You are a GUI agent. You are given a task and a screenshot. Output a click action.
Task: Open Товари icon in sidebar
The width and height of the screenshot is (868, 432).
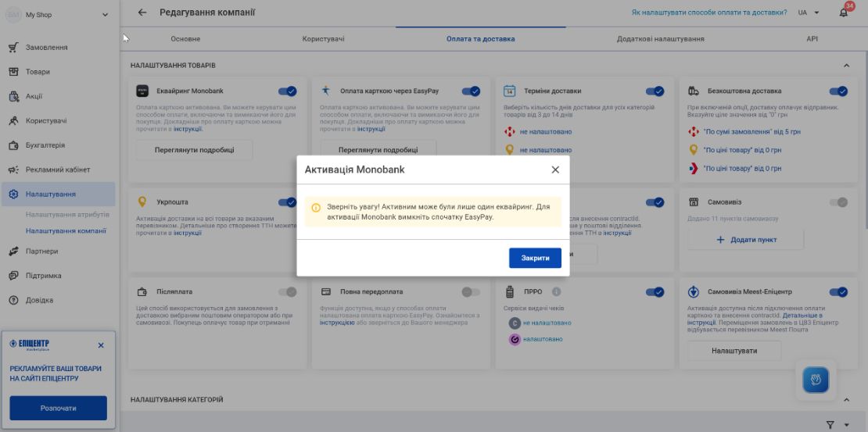[x=14, y=72]
